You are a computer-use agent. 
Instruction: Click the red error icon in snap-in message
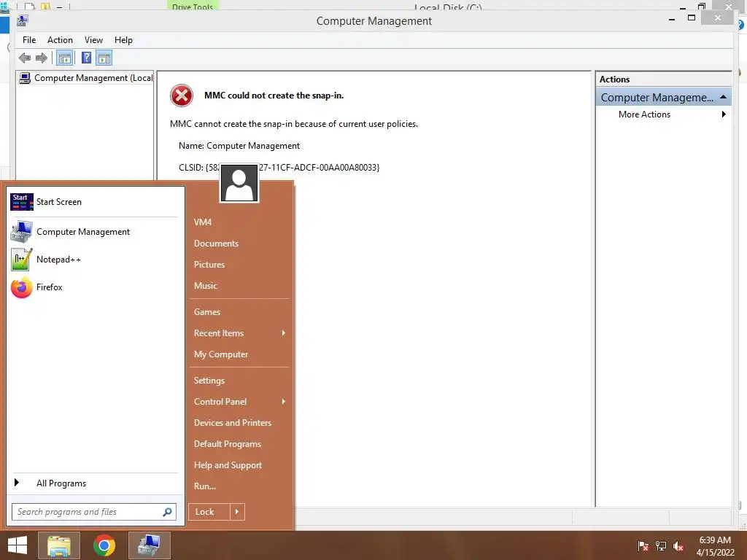tap(182, 96)
